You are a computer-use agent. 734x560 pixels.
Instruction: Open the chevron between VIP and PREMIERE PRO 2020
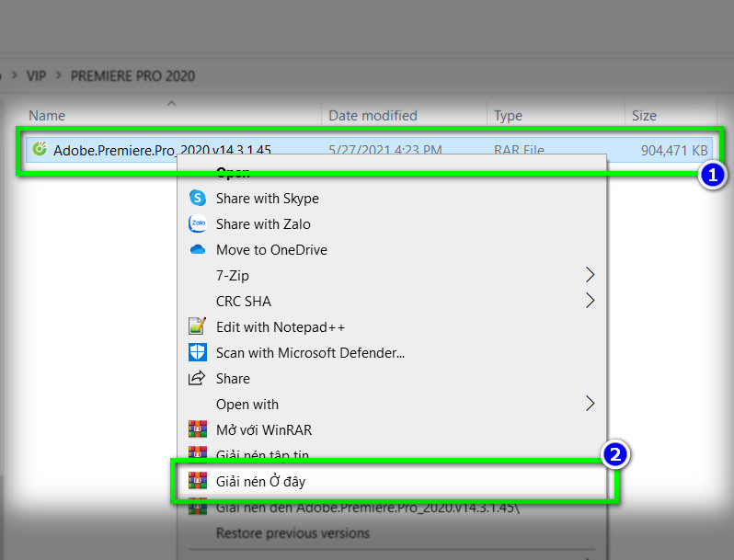tap(59, 75)
